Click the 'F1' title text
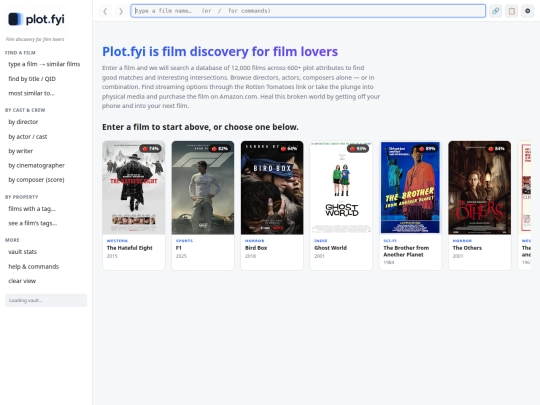Image resolution: width=540 pixels, height=405 pixels. (178, 248)
